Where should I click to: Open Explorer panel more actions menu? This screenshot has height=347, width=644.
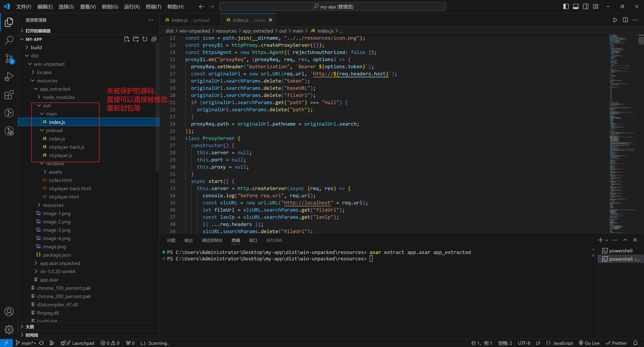151,20
